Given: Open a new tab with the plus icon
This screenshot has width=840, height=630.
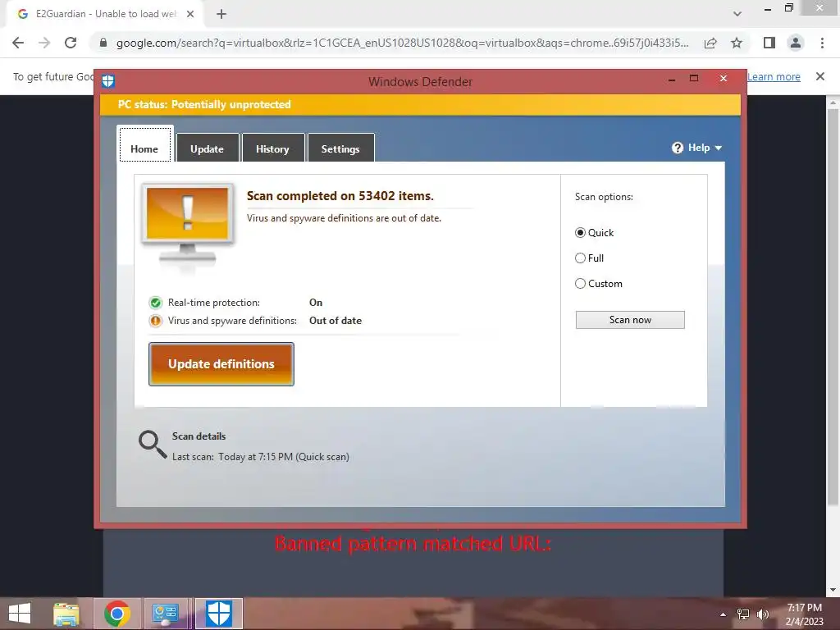Looking at the screenshot, I should 221,14.
